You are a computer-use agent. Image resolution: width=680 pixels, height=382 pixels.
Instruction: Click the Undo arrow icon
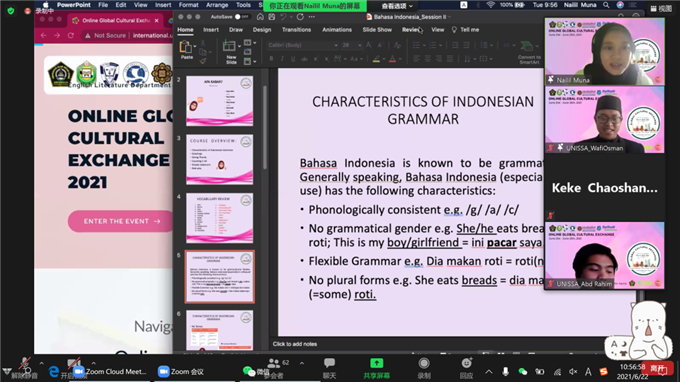[283, 17]
